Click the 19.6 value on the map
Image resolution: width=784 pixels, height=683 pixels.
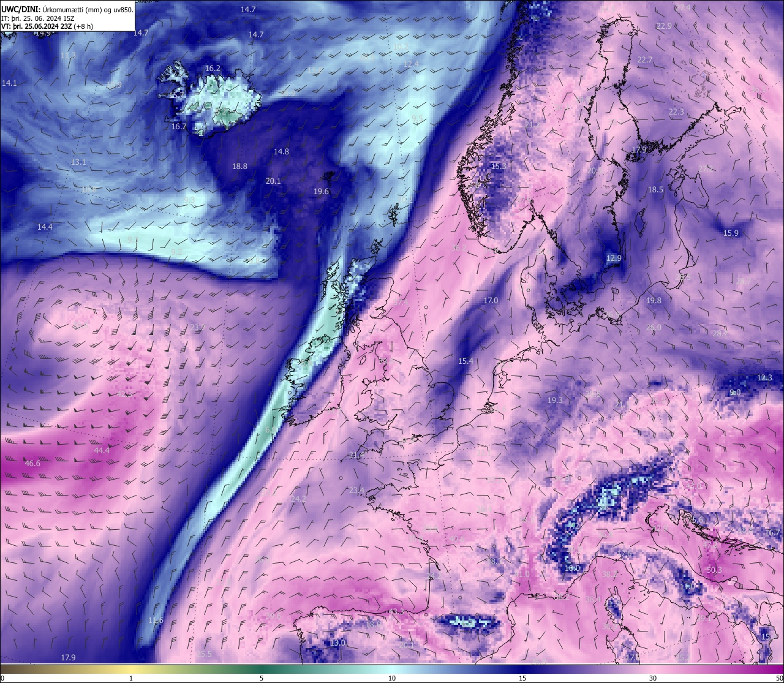pos(321,191)
